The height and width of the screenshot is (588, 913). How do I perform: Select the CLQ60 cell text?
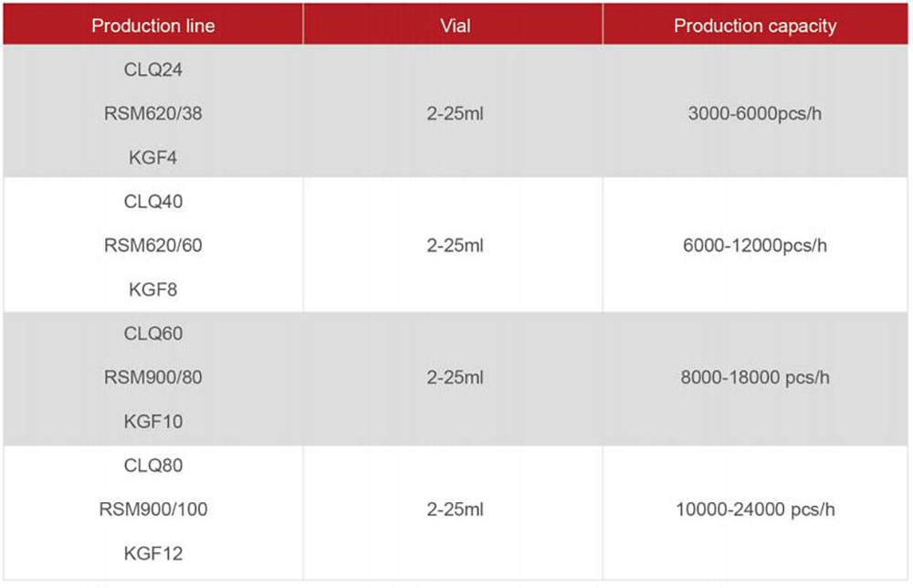tap(152, 333)
